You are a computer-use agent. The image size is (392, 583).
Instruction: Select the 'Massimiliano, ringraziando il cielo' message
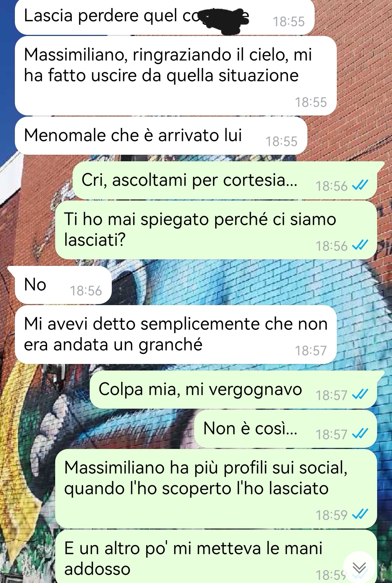click(176, 76)
